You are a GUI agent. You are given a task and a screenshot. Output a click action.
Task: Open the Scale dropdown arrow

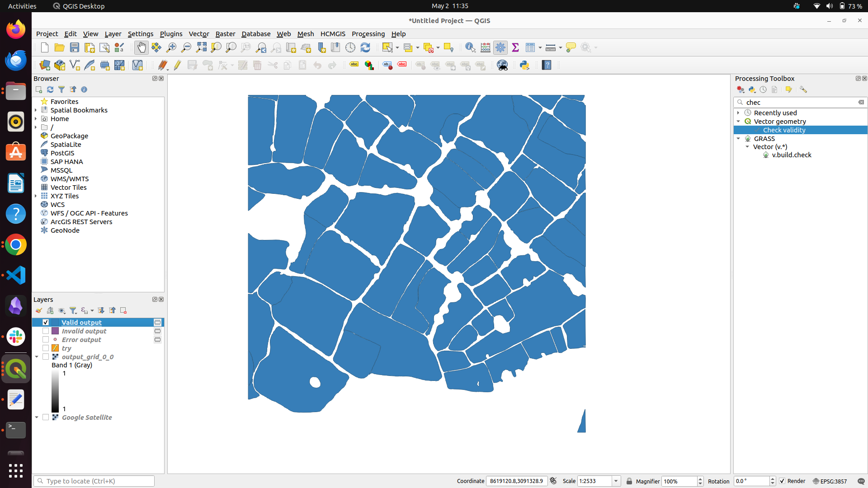tap(616, 481)
